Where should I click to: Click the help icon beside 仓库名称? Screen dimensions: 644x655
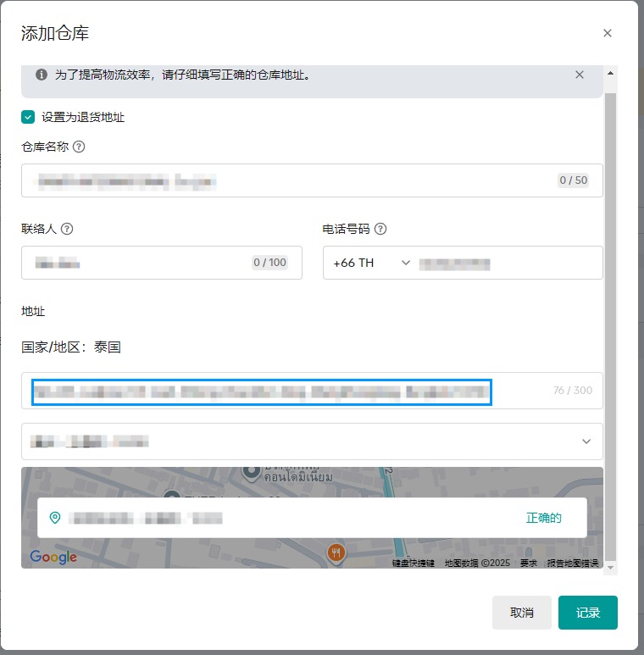point(79,147)
